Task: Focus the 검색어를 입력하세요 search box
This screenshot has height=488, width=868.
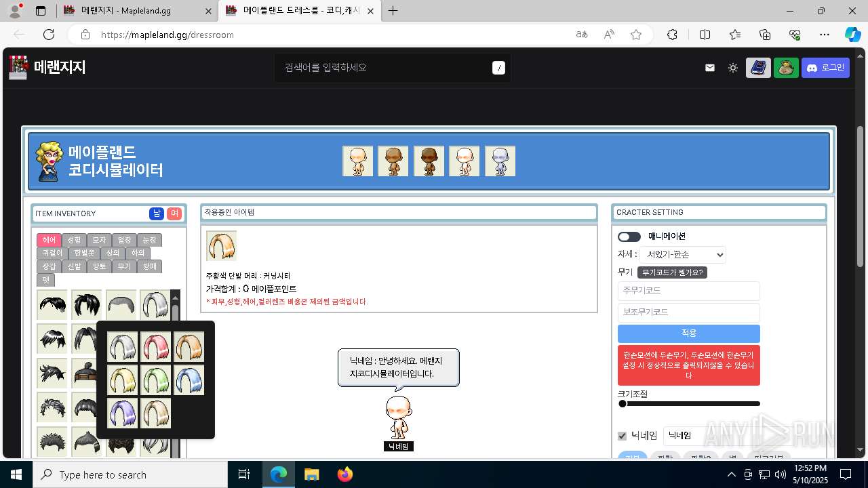Action: [393, 68]
